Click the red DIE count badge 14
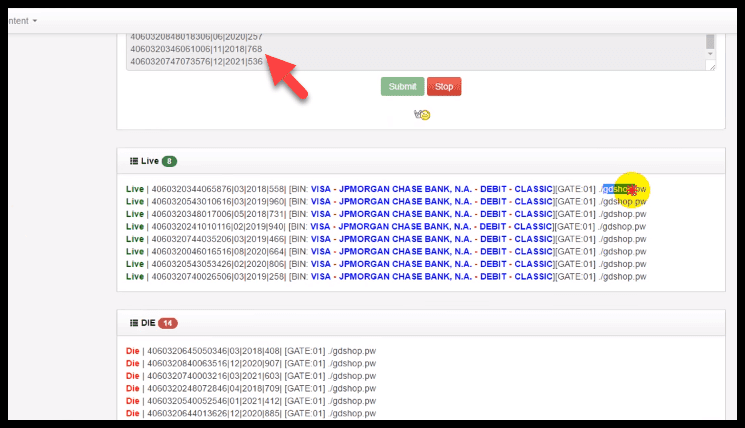The image size is (745, 428). [x=167, y=323]
